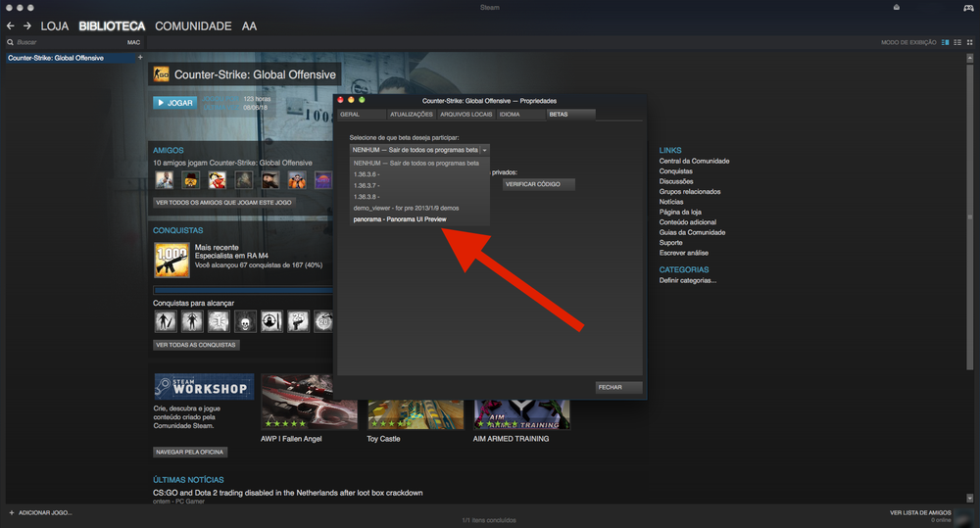Click VERIFICAR CÓDIGO button
This screenshot has height=528, width=980.
pos(538,184)
